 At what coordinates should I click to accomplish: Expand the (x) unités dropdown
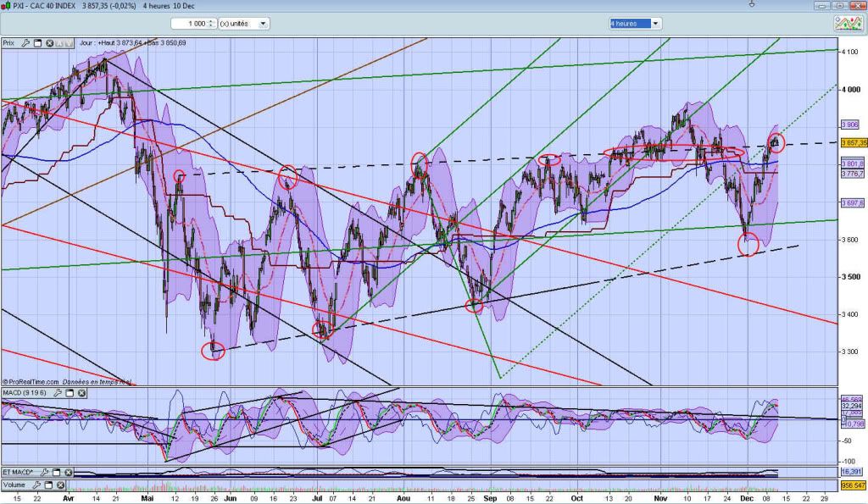264,24
